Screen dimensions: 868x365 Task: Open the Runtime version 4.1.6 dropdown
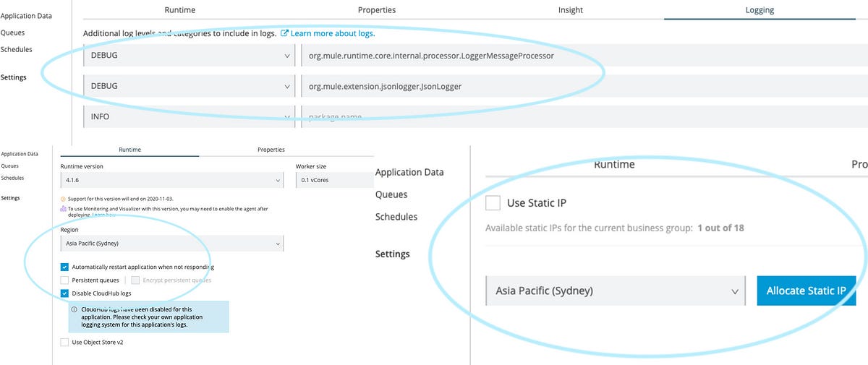pyautogui.click(x=171, y=180)
